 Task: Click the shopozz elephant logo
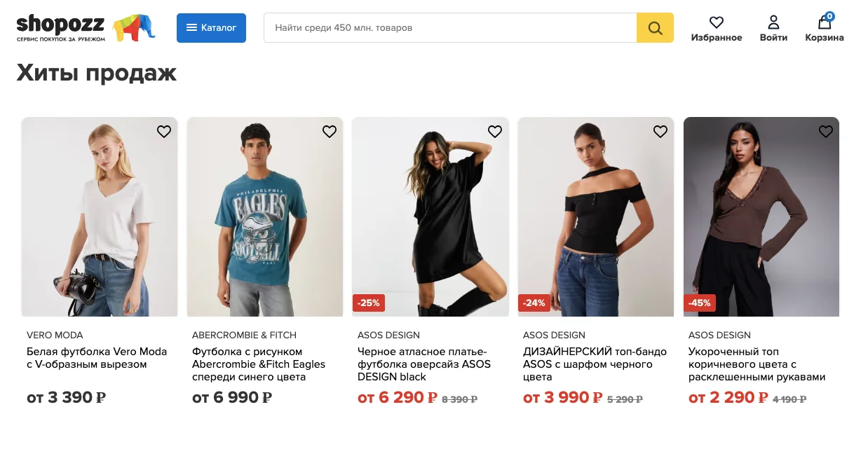pyautogui.click(x=86, y=27)
